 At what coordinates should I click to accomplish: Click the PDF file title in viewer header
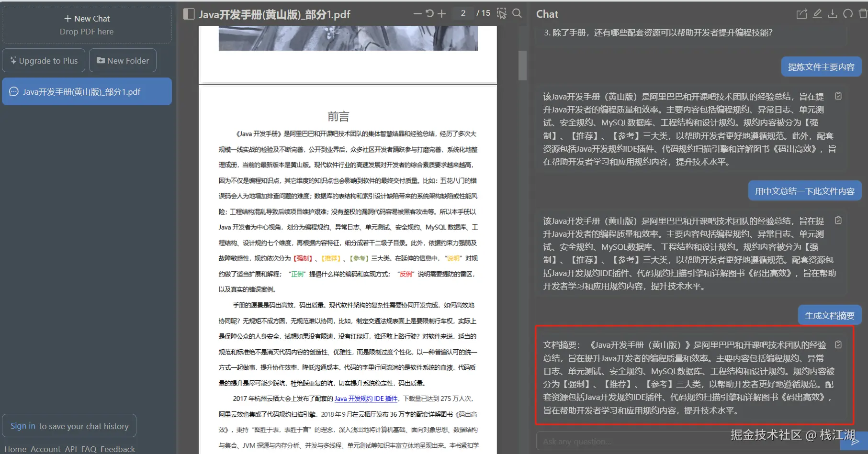274,14
